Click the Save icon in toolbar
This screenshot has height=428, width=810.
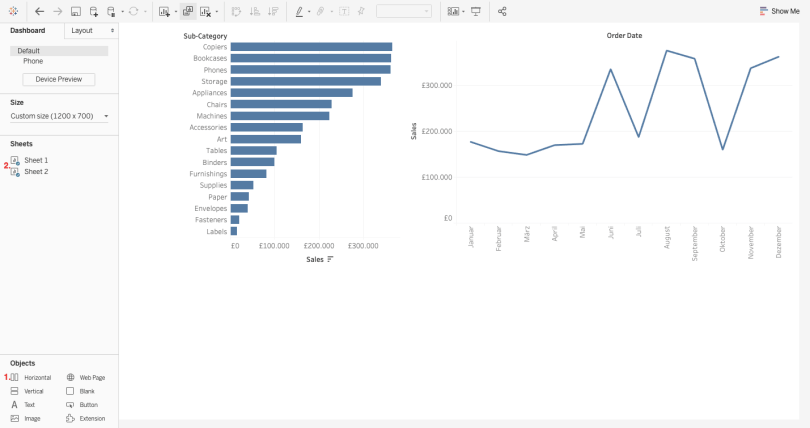pos(75,11)
